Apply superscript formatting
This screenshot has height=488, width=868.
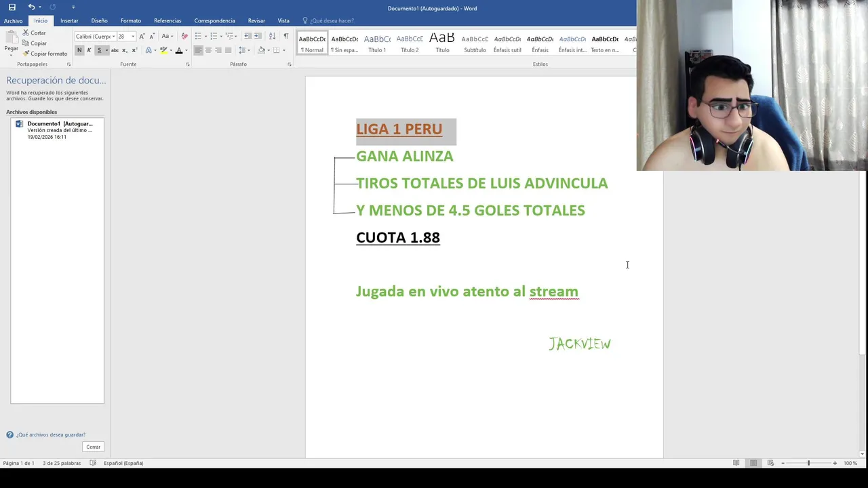pyautogui.click(x=134, y=50)
